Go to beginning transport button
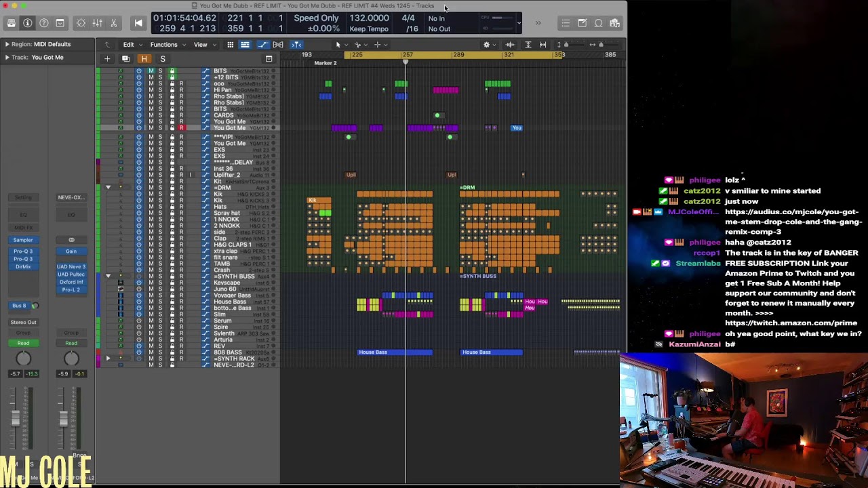This screenshot has width=868, height=488. point(138,23)
